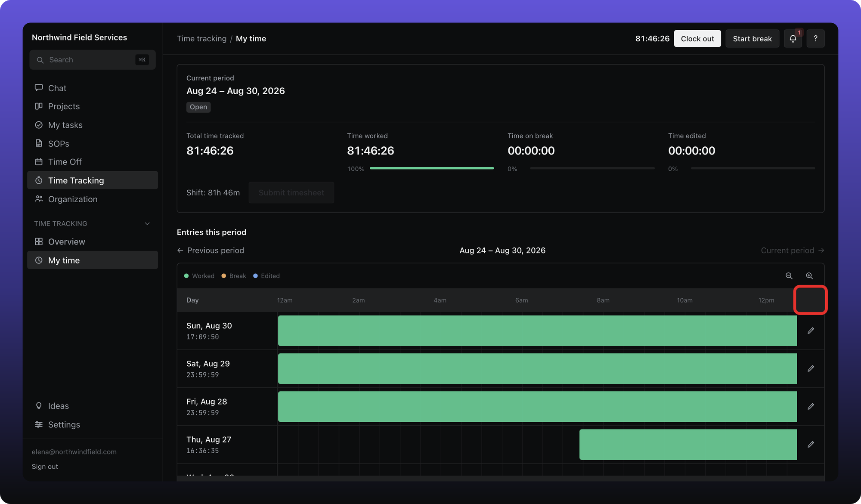Click the Projects board icon

point(39,106)
